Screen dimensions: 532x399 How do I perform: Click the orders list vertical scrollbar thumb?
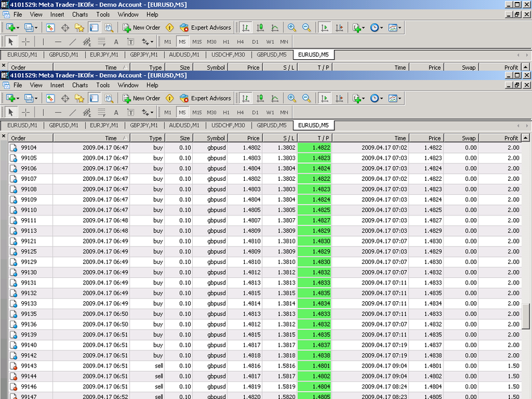pos(525,317)
